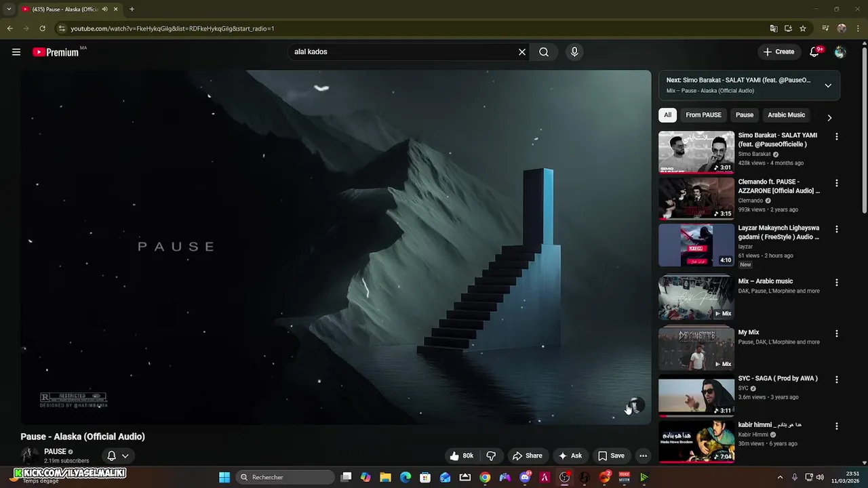
Task: Open the Ask AI button
Action: pyautogui.click(x=570, y=455)
